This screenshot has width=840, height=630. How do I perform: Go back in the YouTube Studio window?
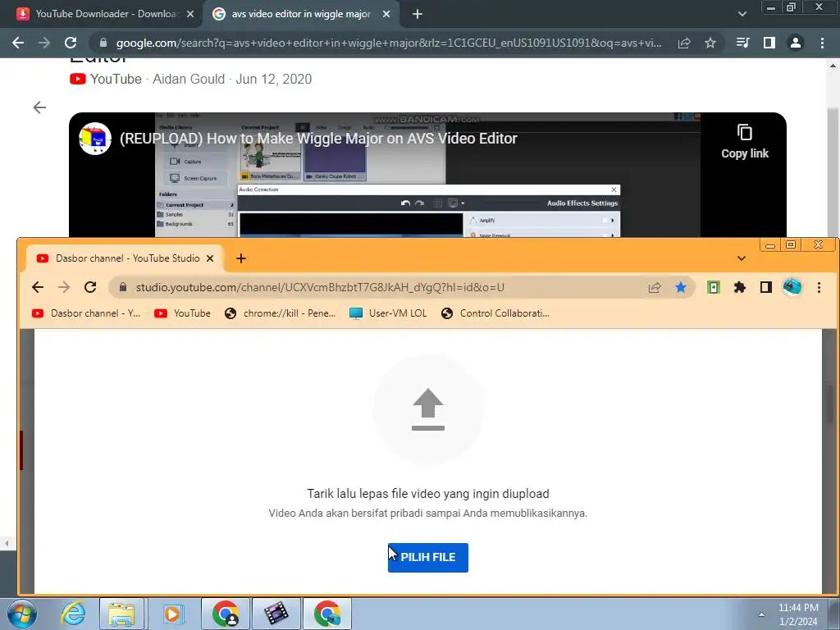coord(38,287)
